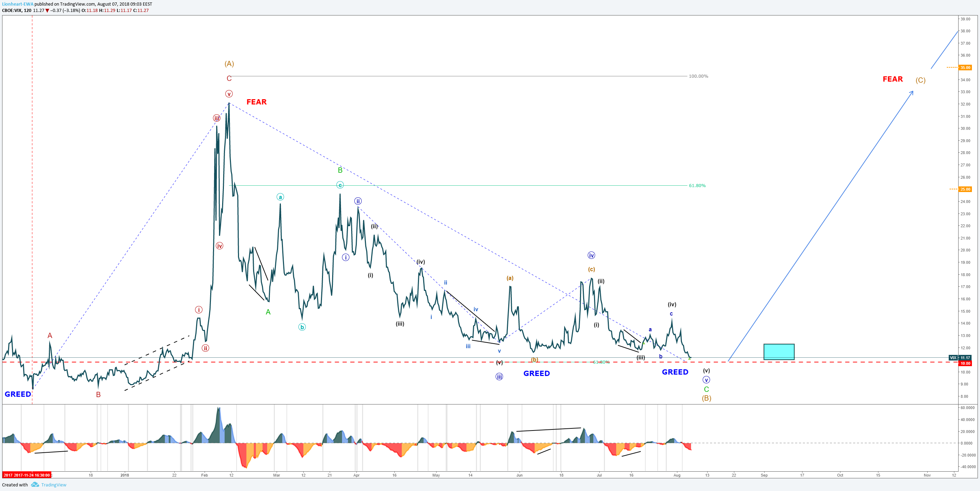Viewport: 980px width, 491px height.
Task: Click the red C wave label
Action: point(229,78)
